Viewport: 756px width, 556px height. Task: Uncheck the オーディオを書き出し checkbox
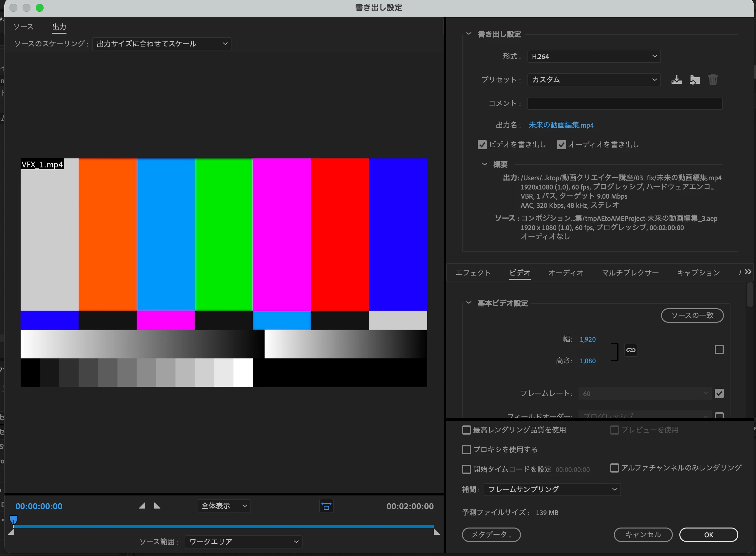(561, 145)
